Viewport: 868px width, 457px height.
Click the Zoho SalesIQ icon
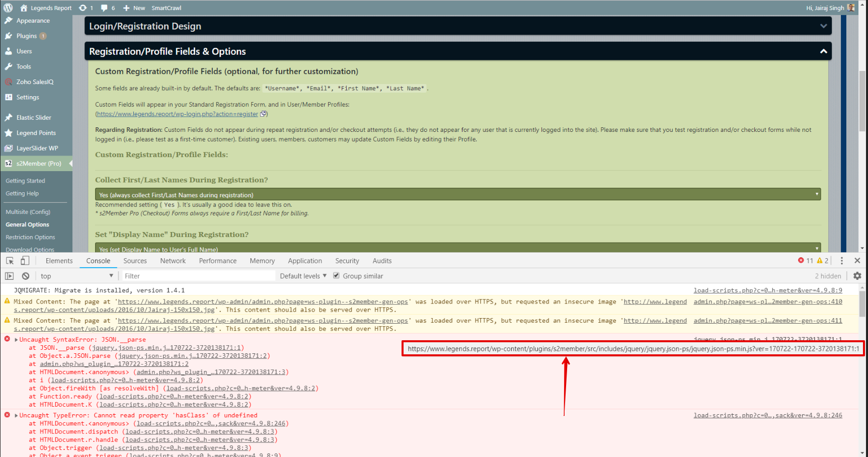pos(9,82)
